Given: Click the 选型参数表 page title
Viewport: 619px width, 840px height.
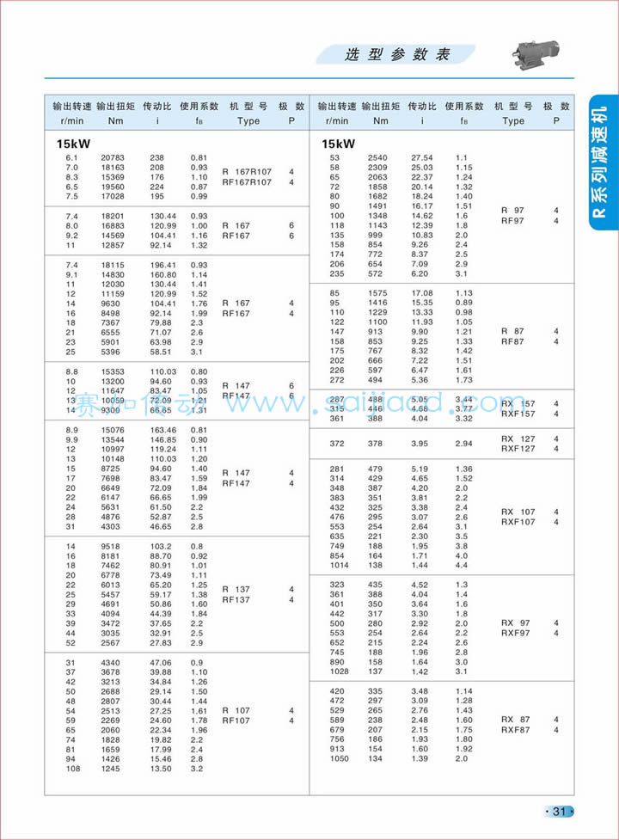Looking at the screenshot, I should click(x=397, y=55).
